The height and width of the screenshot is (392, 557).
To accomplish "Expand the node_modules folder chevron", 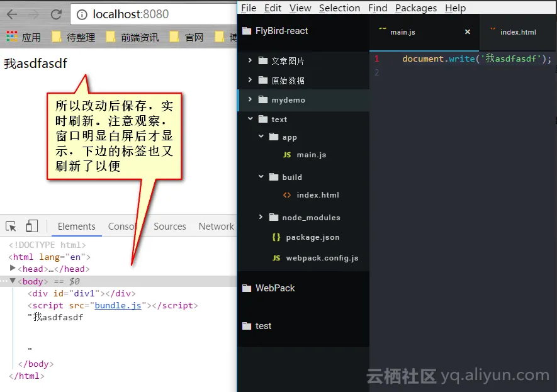I will 261,217.
